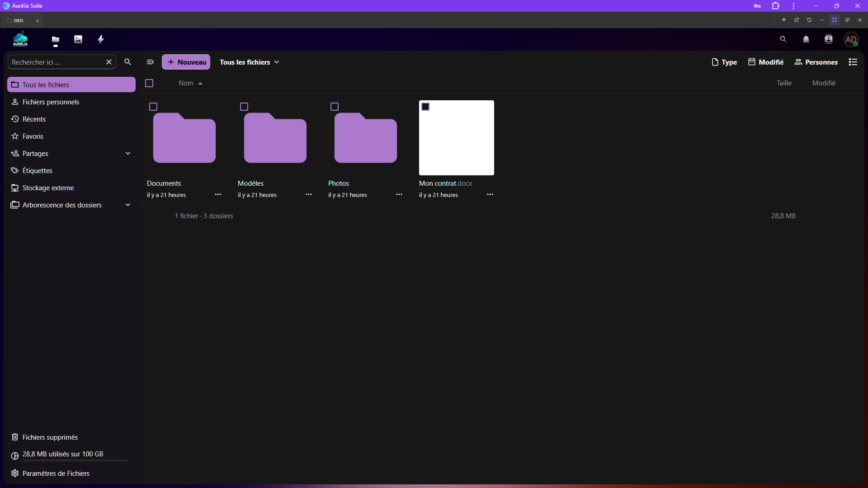Expand Arborescence des dossiers chevron
The width and height of the screenshot is (868, 488).
coord(128,205)
